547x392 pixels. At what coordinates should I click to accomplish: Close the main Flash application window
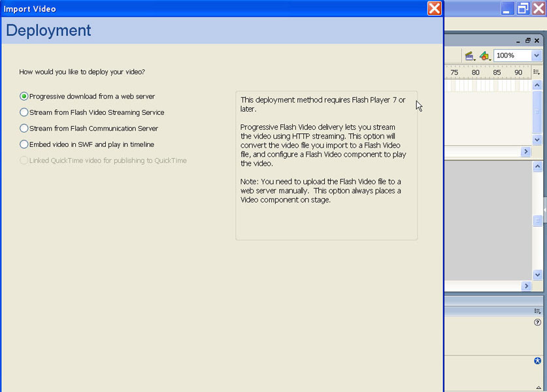click(539, 8)
